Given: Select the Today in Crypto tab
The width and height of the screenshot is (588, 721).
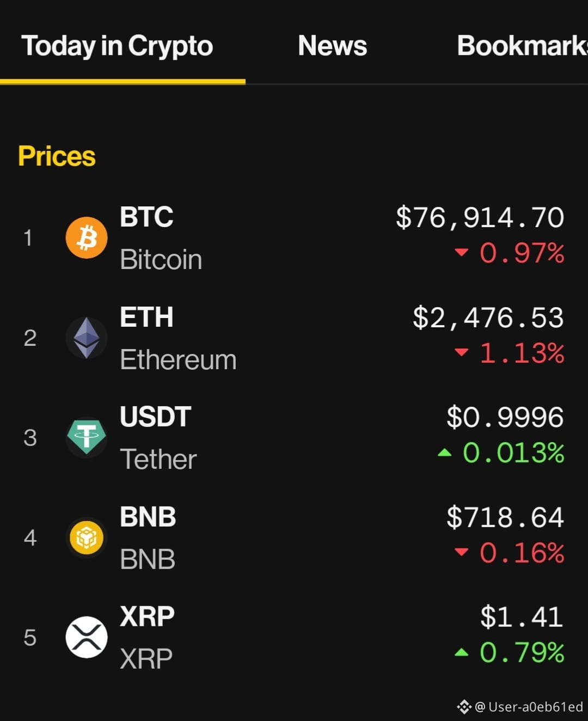Looking at the screenshot, I should (x=117, y=46).
